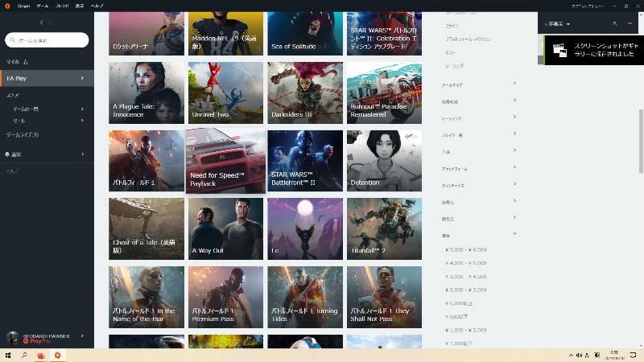Open the Origin menu
644x362 pixels.
pyautogui.click(x=23, y=6)
